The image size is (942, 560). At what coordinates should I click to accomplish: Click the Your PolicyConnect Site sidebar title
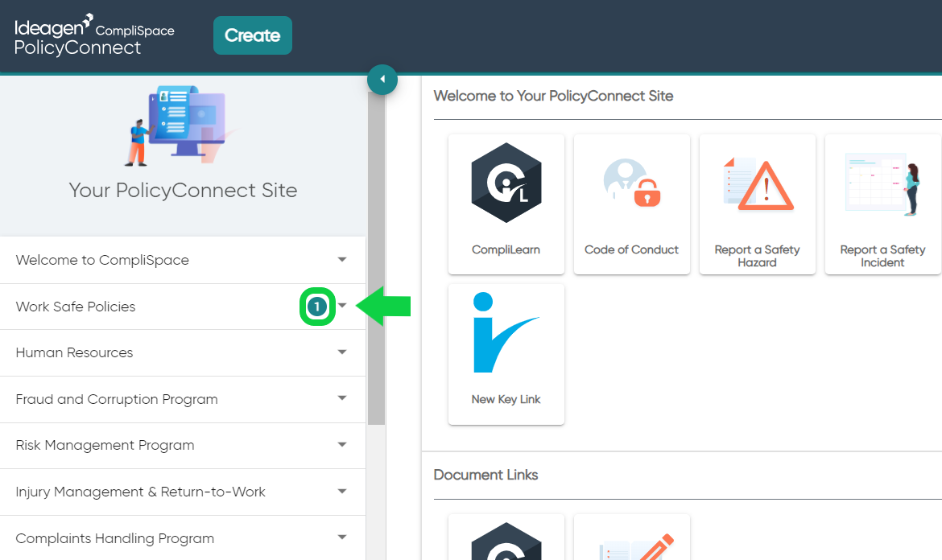pyautogui.click(x=183, y=190)
